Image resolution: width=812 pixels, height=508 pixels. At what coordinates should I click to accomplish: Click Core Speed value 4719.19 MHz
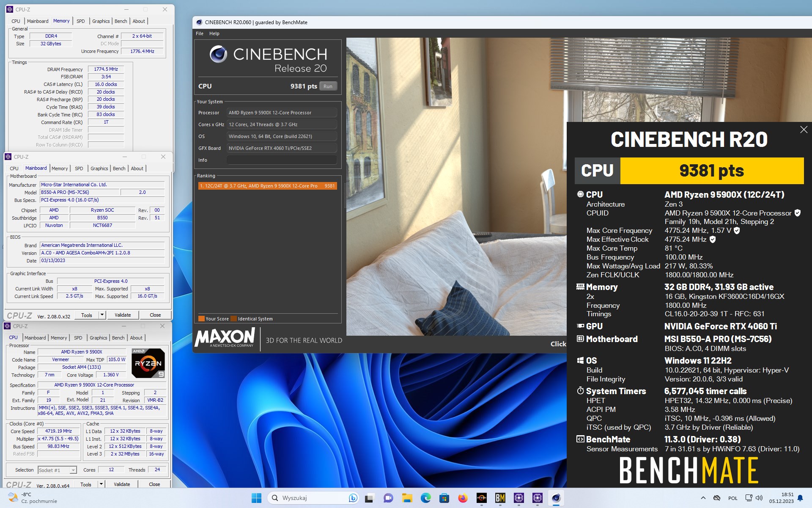(58, 431)
